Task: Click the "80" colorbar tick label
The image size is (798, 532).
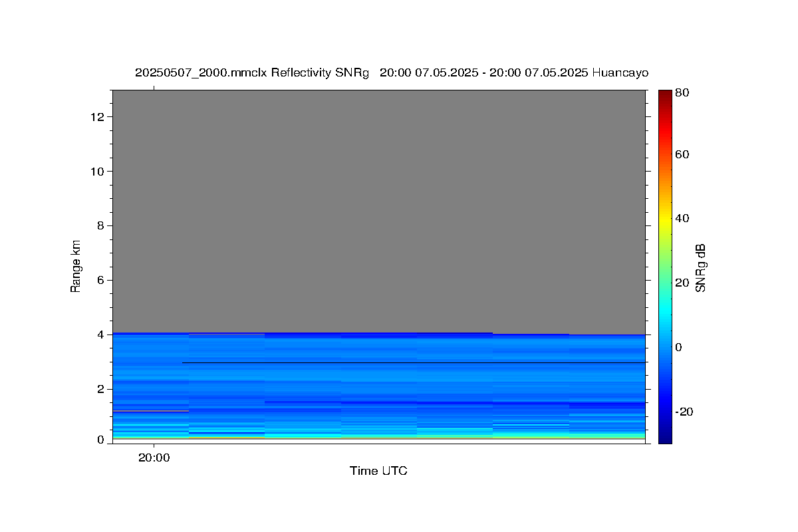Action: pos(682,93)
